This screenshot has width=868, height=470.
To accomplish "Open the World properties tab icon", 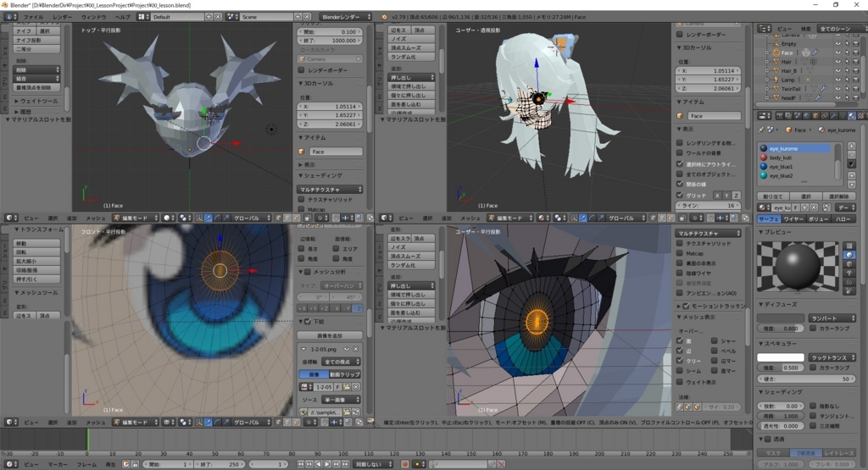I will [x=806, y=116].
